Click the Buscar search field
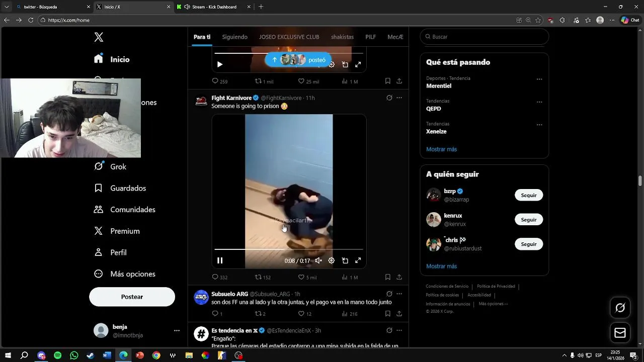Screen dimensions: 644x362 485,37
